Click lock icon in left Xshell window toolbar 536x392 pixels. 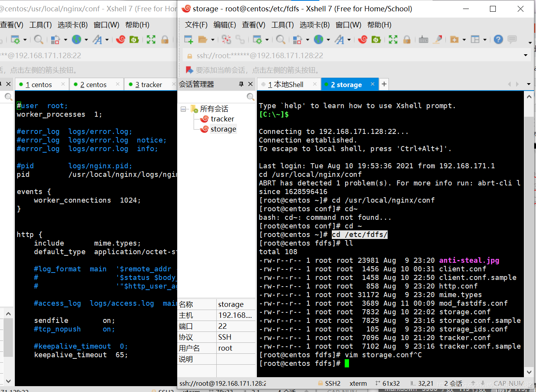pos(165,39)
